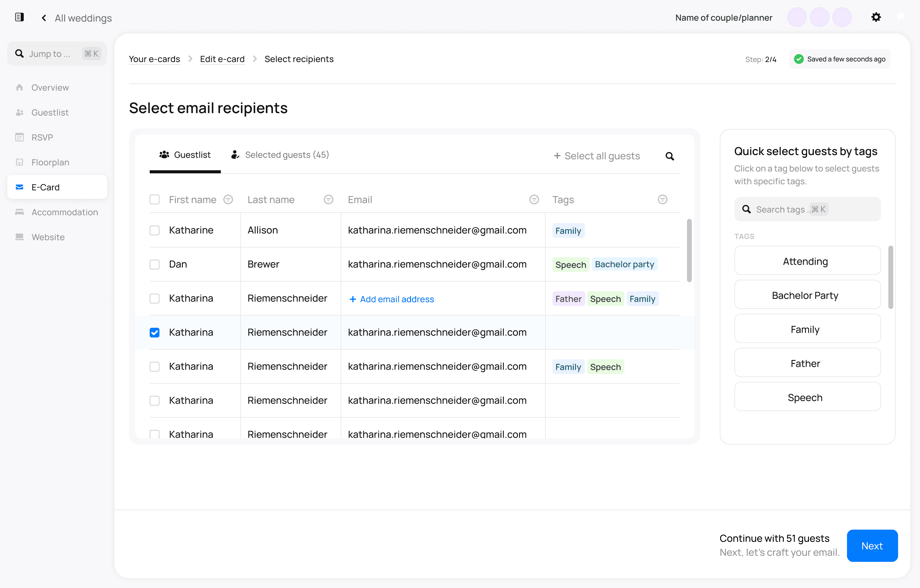Click the Overview home icon
Image resolution: width=920 pixels, height=588 pixels.
[x=19, y=88]
